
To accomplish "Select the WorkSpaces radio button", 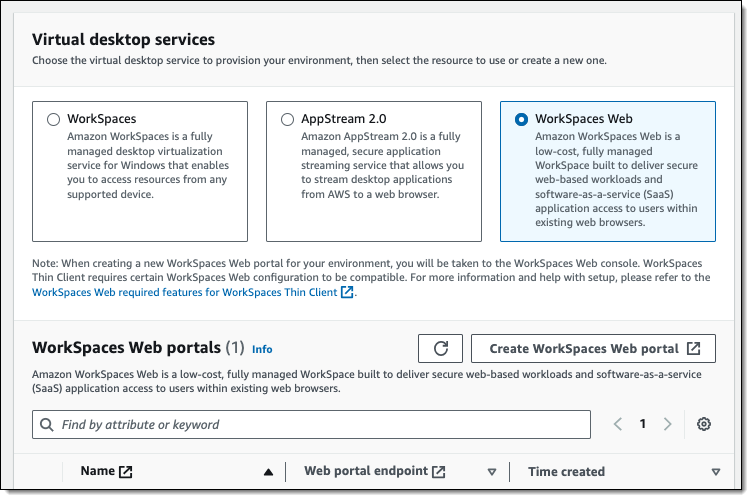I will pos(53,119).
